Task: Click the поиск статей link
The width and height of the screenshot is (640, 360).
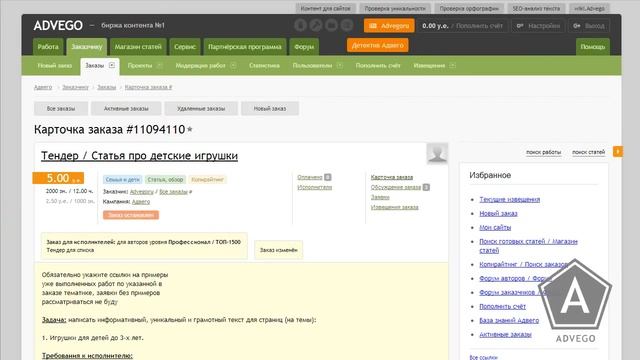Action: (588, 152)
